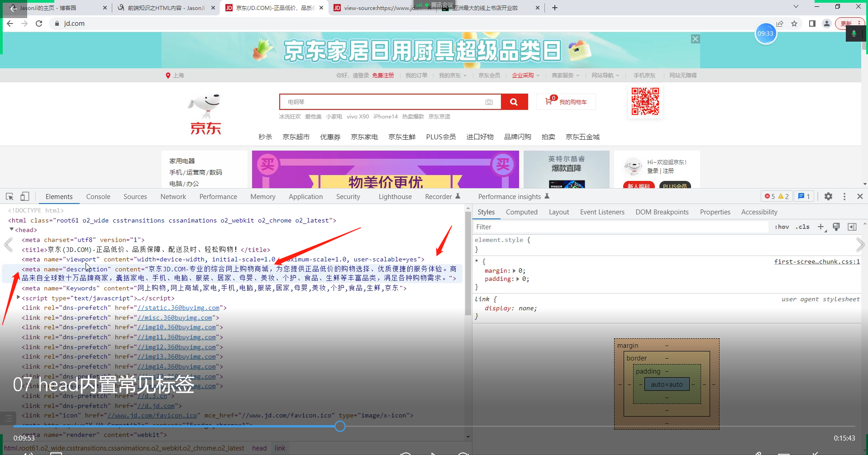The height and width of the screenshot is (455, 868).
Task: Expand the script element in the DOM tree
Action: 18,298
